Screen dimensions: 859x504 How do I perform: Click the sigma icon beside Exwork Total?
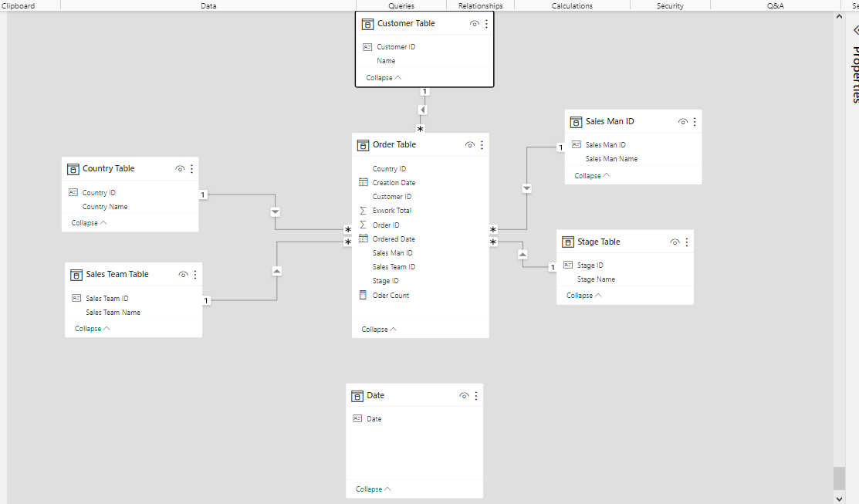click(x=363, y=211)
